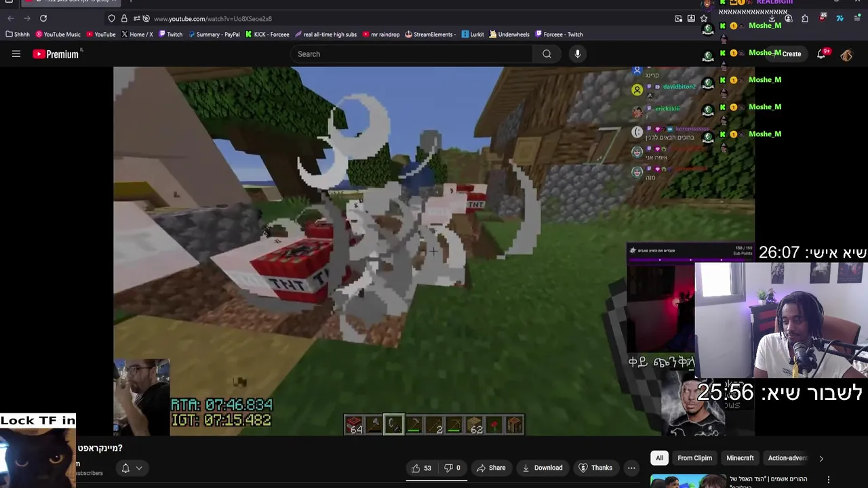Open options menu for recommended video
868x488 pixels.
tap(828, 480)
